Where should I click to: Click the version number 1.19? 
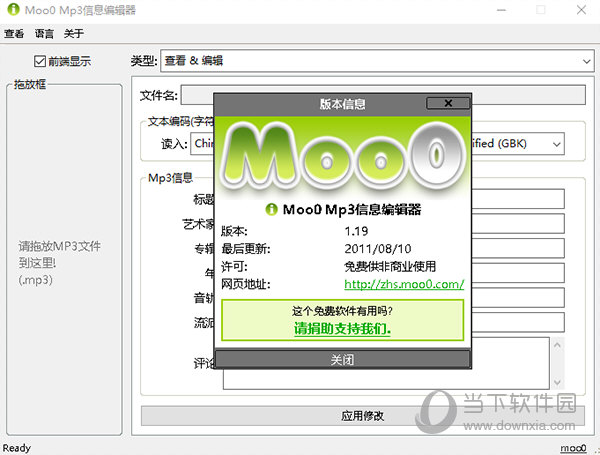point(356,231)
